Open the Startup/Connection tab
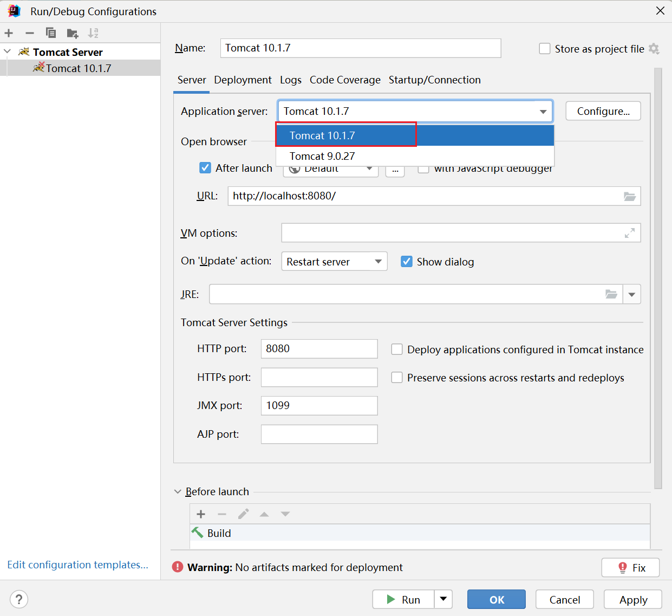The width and height of the screenshot is (672, 616). tap(434, 80)
